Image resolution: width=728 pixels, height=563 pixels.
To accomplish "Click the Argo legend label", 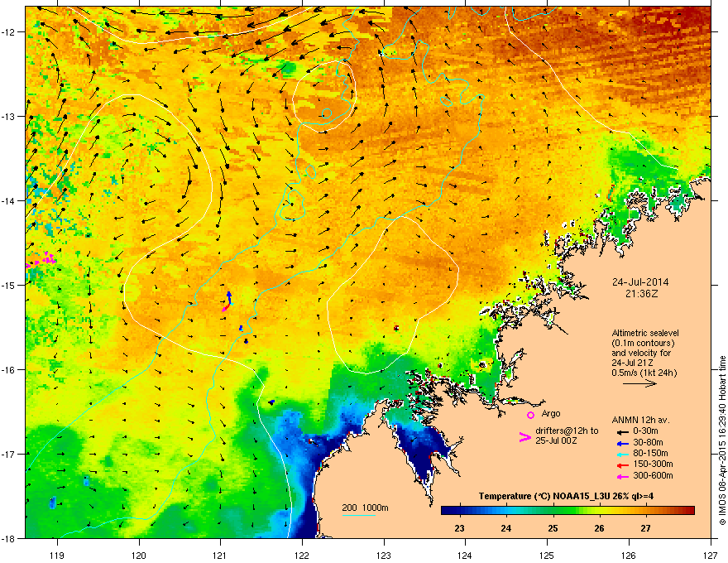I will pos(551,413).
